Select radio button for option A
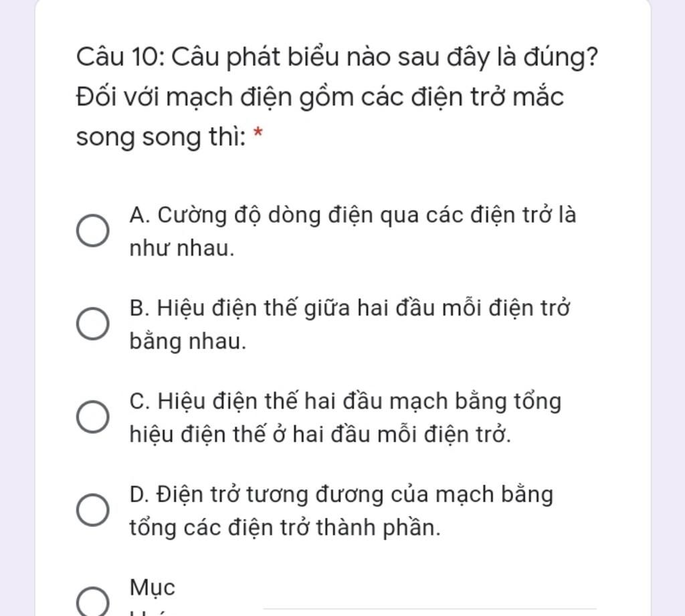Screen dimensions: 685x616 pyautogui.click(x=92, y=231)
